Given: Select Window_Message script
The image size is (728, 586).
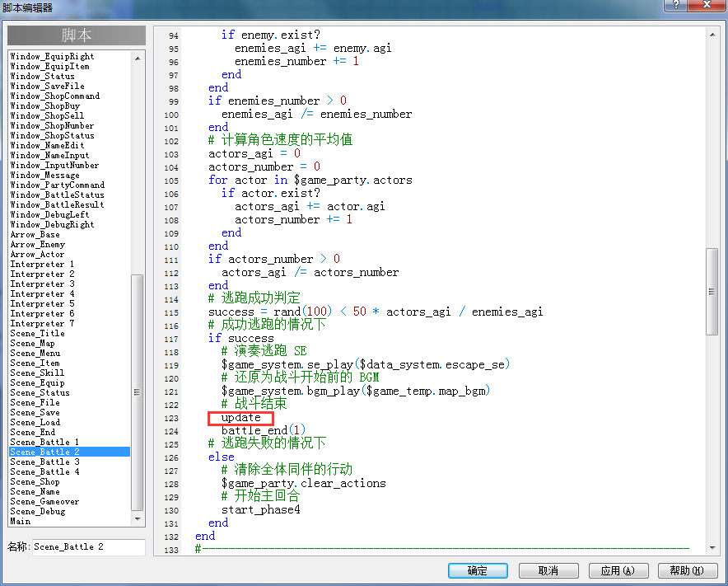Looking at the screenshot, I should [x=45, y=176].
